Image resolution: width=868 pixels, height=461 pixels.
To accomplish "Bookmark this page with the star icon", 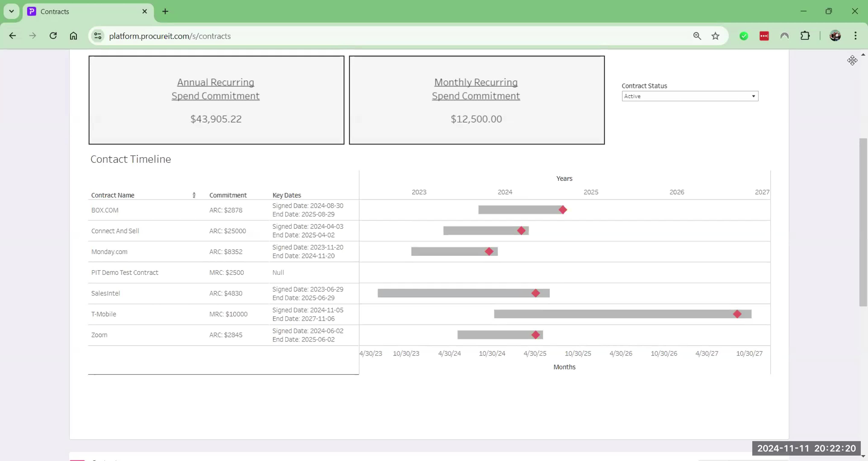I will [715, 36].
